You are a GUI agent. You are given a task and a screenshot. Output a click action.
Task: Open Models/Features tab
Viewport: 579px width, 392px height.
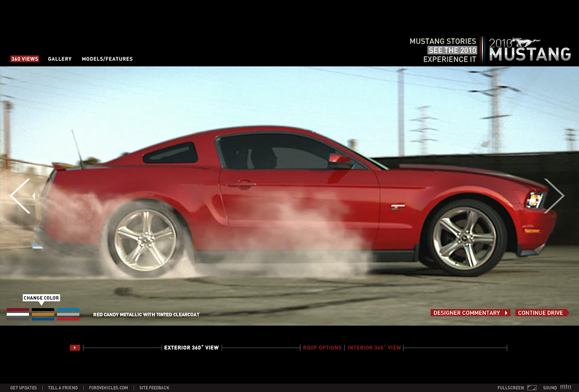tap(107, 59)
